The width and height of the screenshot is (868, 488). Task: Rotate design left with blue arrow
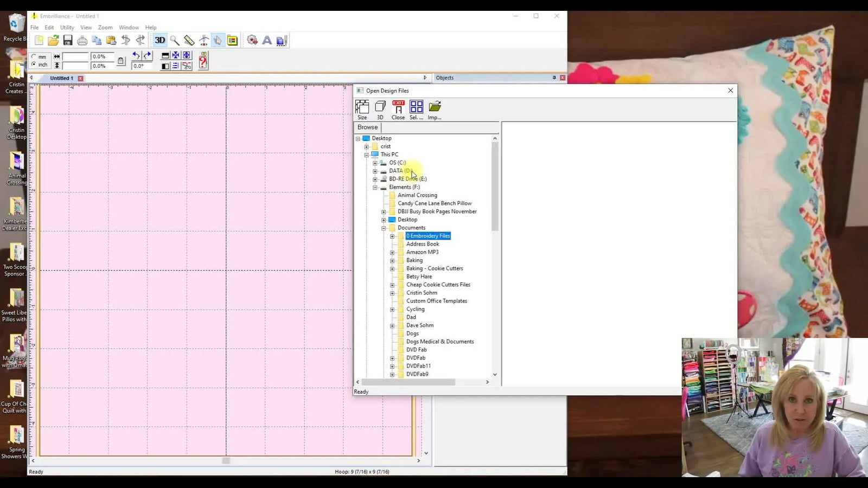click(x=136, y=55)
